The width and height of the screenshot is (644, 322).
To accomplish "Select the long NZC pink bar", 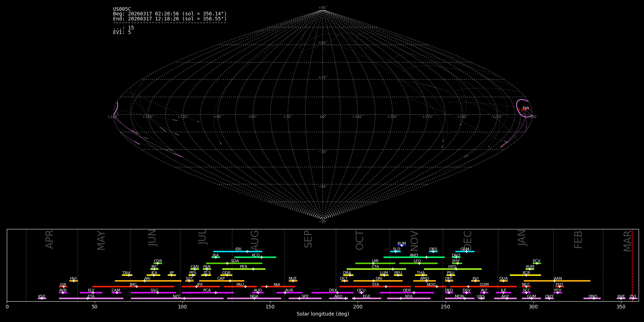I will 177,298.
